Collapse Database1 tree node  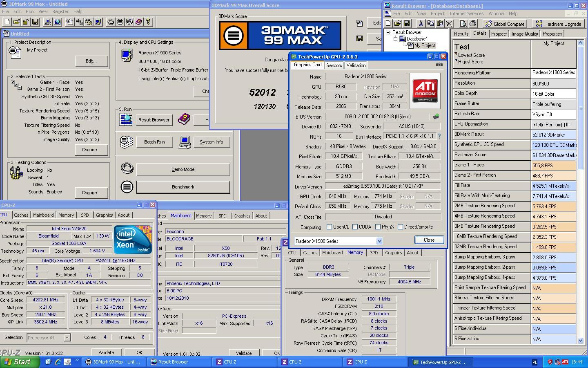coord(395,39)
